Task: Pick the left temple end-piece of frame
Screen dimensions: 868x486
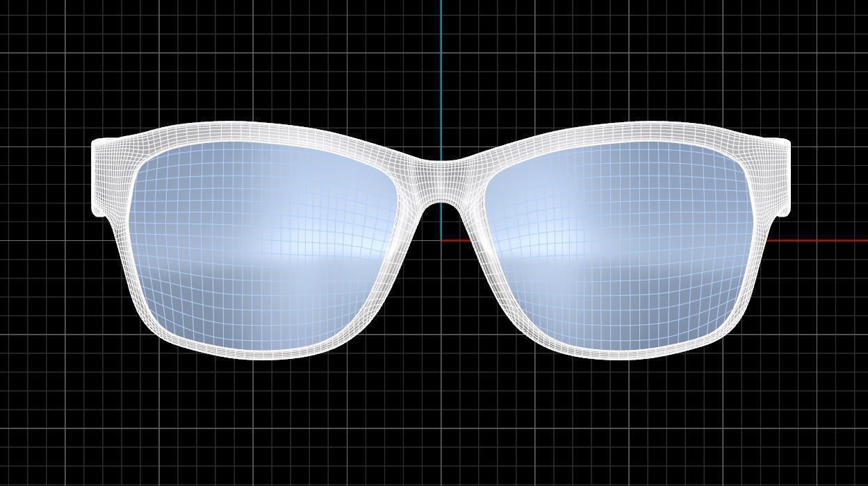Action: click(108, 178)
